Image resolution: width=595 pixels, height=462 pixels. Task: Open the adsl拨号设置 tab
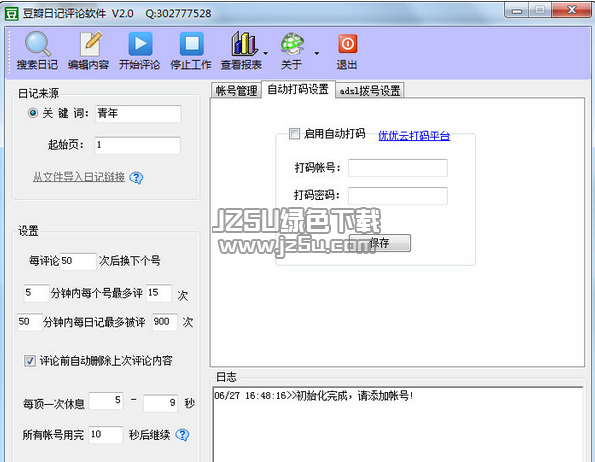pyautogui.click(x=370, y=91)
